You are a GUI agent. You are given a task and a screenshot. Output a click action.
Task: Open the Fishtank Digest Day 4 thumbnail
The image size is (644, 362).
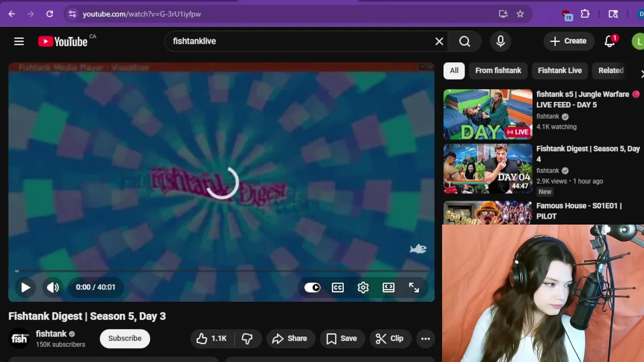[x=488, y=169]
